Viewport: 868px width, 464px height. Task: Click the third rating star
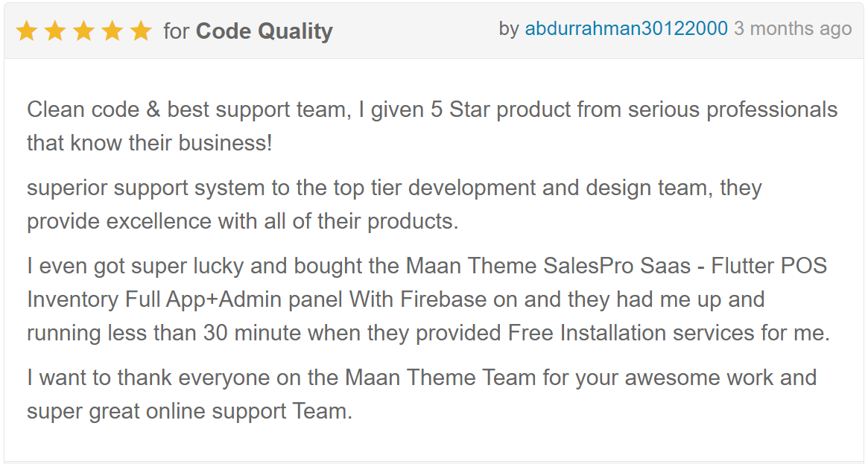click(83, 31)
